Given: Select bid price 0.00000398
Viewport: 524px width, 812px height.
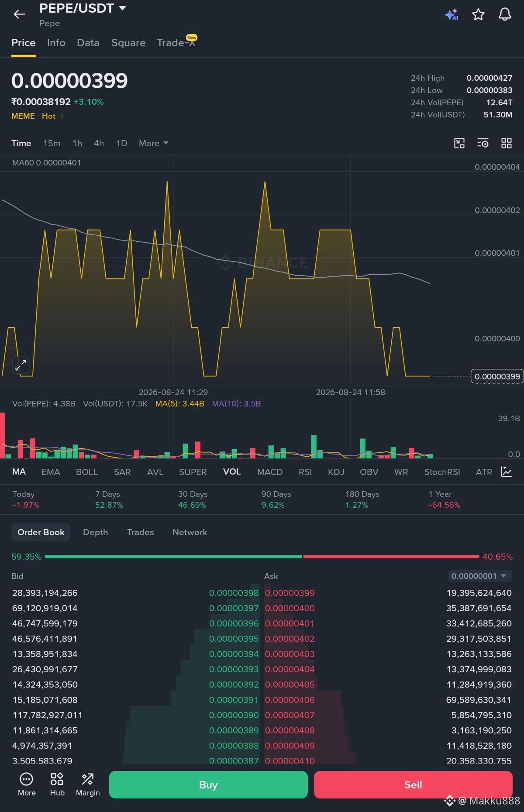Looking at the screenshot, I should pos(234,593).
